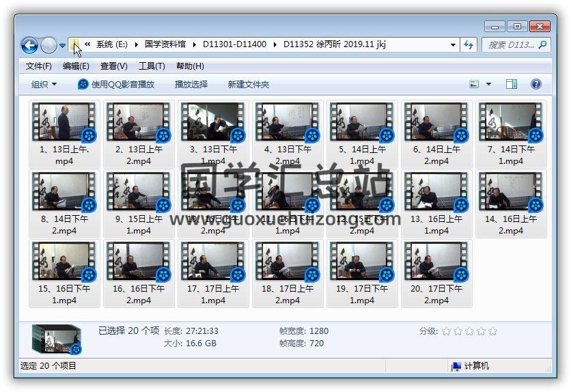Select video 17、17日上午1.mp4

(213, 273)
